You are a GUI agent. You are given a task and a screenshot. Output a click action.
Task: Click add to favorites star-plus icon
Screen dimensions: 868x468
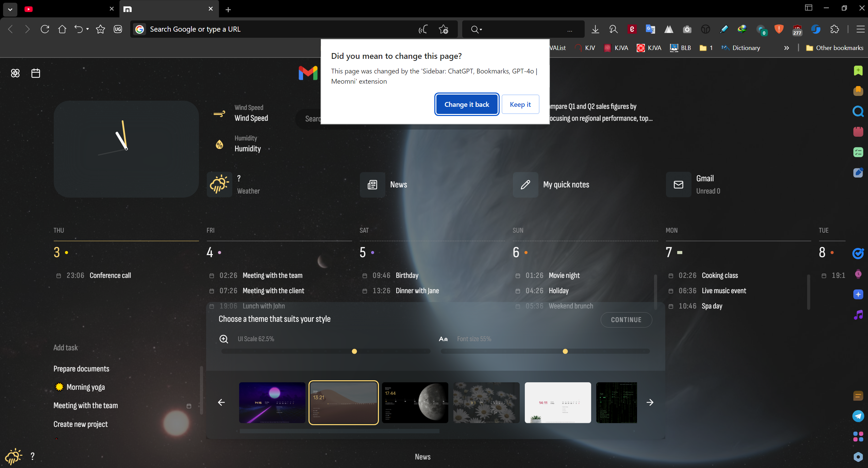click(x=444, y=29)
